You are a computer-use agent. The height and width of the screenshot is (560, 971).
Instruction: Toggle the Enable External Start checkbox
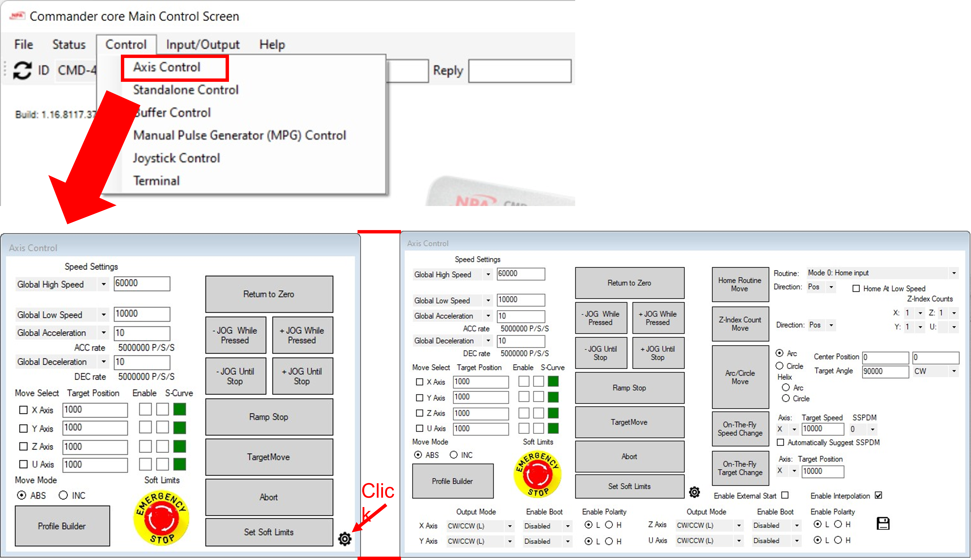tap(785, 495)
